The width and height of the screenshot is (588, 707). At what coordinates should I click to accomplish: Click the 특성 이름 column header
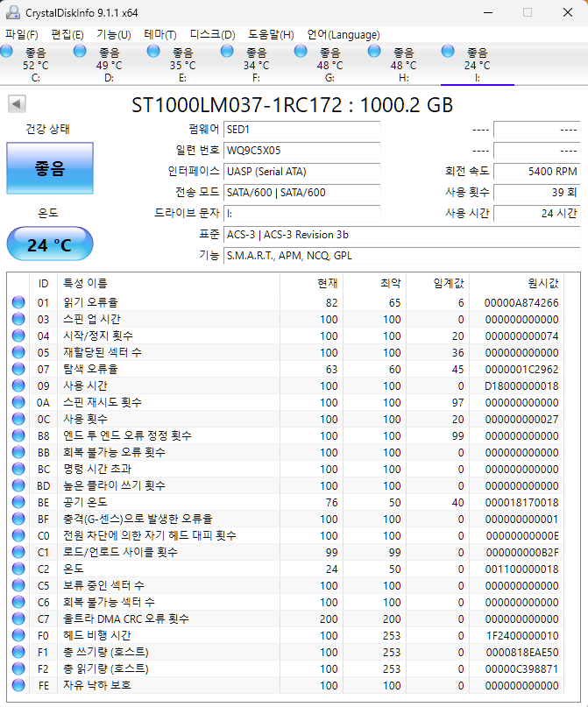[x=168, y=284]
